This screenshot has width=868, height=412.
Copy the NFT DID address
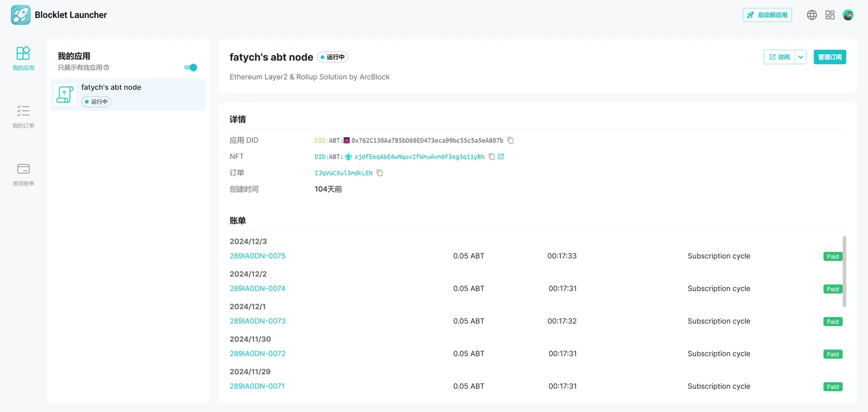click(x=492, y=156)
